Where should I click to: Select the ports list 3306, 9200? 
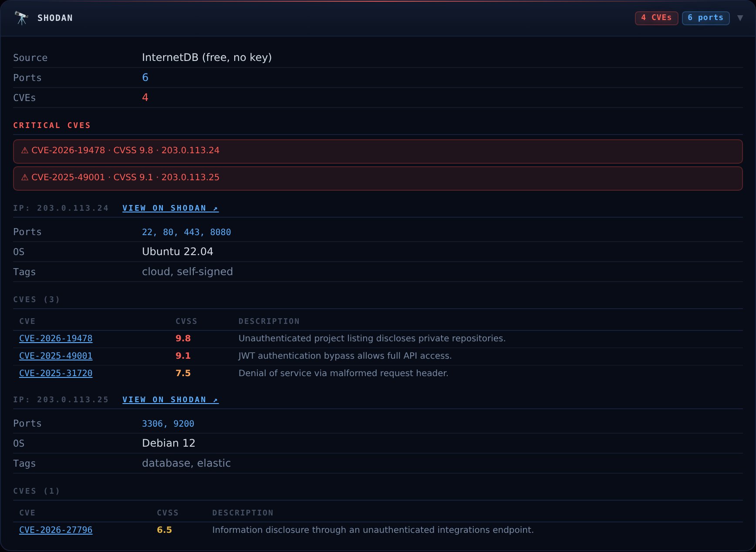(168, 424)
